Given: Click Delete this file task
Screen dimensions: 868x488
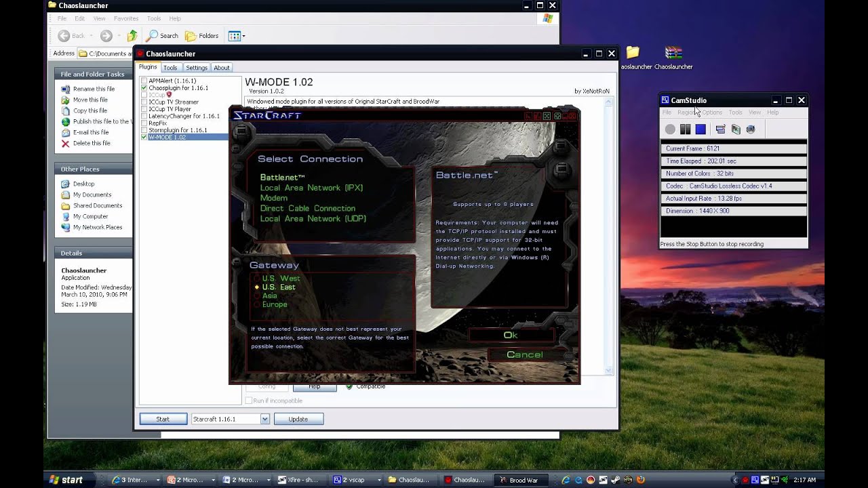Looking at the screenshot, I should pyautogui.click(x=86, y=143).
